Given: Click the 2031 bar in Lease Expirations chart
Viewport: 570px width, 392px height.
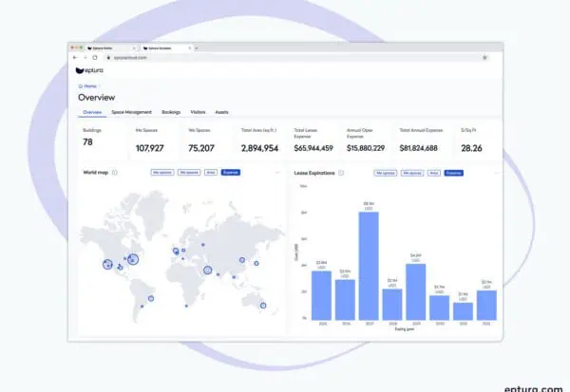Looking at the screenshot, I should (x=464, y=311).
